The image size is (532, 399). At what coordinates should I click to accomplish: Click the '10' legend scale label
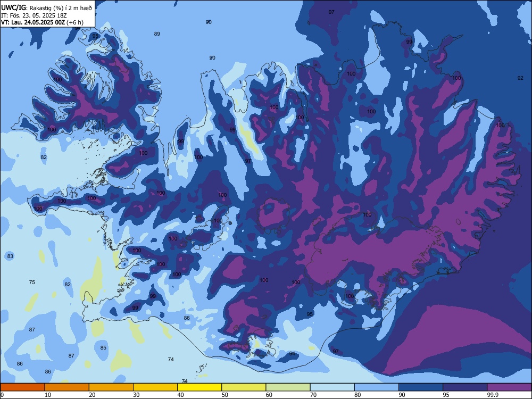pos(48,395)
